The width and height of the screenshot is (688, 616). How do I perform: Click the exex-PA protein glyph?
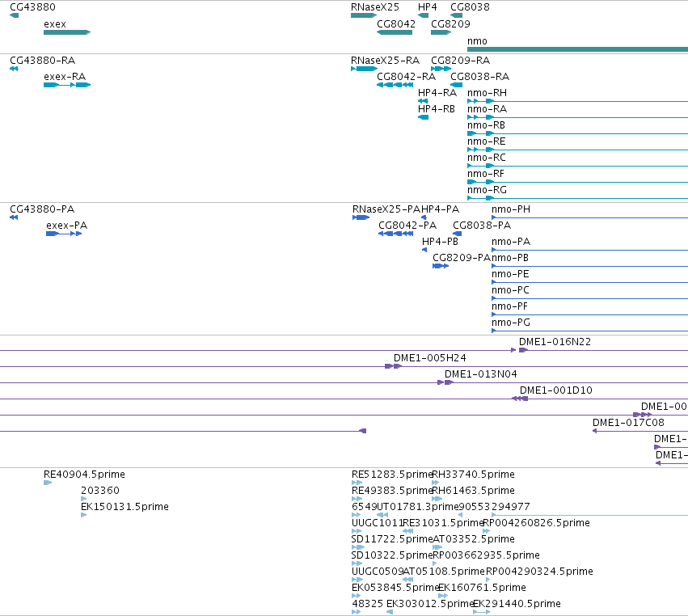(64, 234)
